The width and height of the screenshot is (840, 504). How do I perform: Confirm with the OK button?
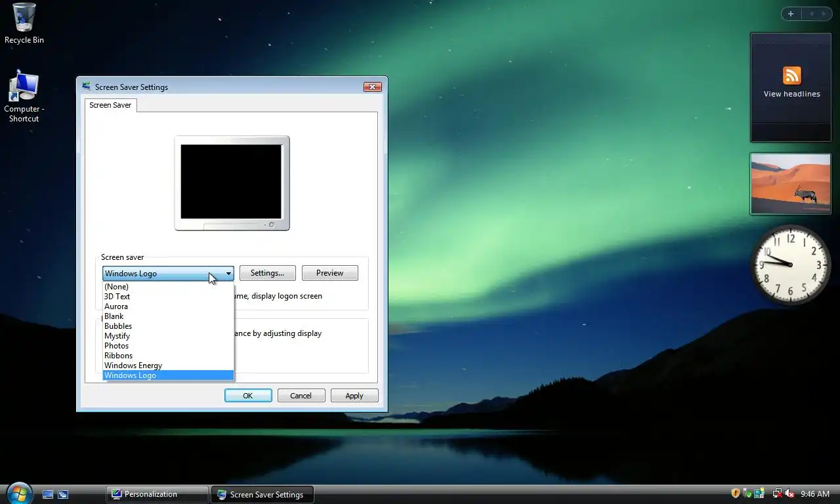[248, 396]
